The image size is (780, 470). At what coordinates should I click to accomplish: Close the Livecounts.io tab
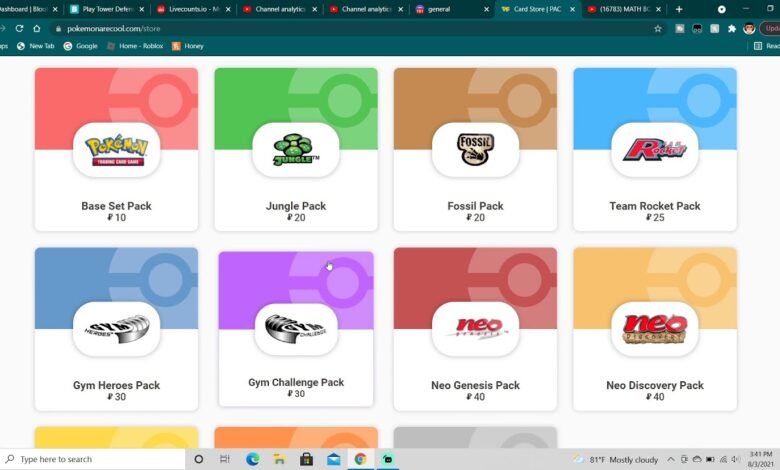[228, 9]
